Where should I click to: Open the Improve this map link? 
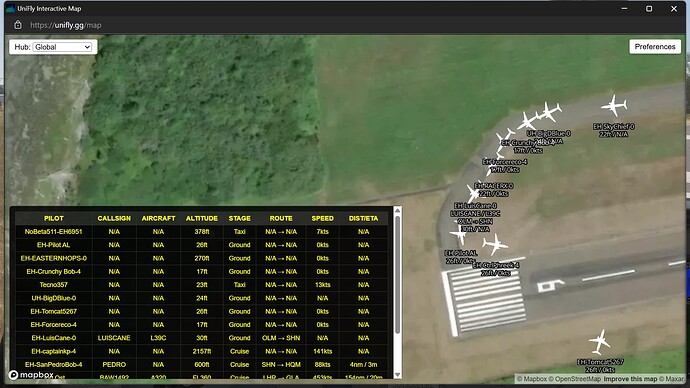[x=630, y=379]
